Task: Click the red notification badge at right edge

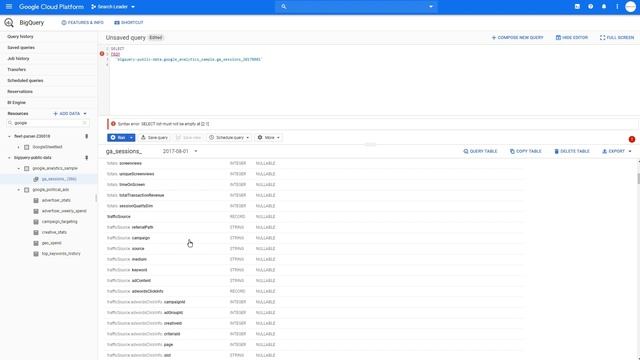Action: 632,140
